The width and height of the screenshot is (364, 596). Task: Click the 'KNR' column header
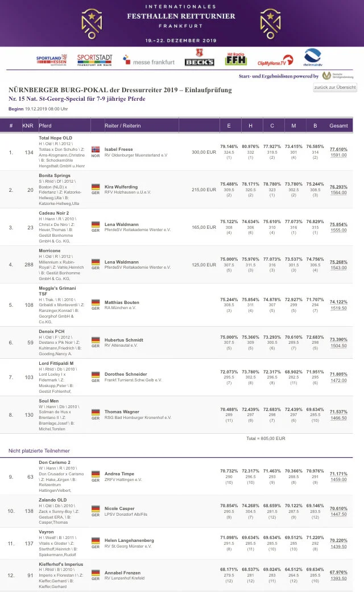[x=28, y=126]
